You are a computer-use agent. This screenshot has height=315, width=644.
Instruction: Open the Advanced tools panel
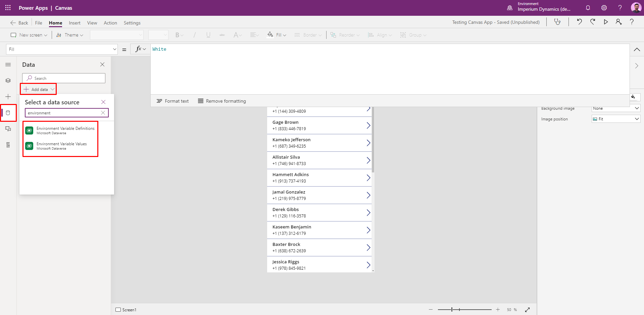click(8, 145)
